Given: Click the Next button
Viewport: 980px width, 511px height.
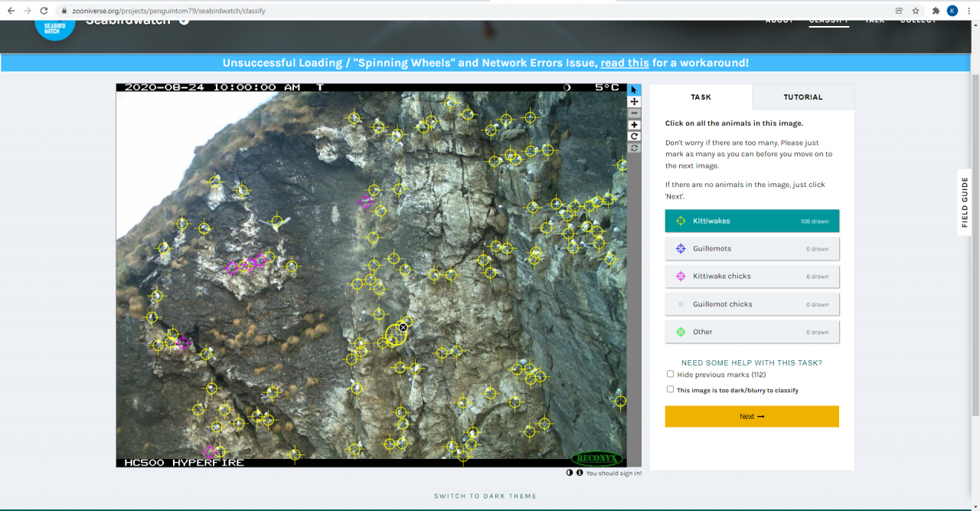Looking at the screenshot, I should (752, 416).
